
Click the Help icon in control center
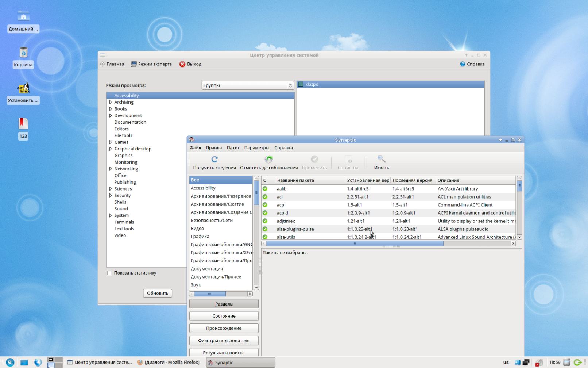coord(463,64)
